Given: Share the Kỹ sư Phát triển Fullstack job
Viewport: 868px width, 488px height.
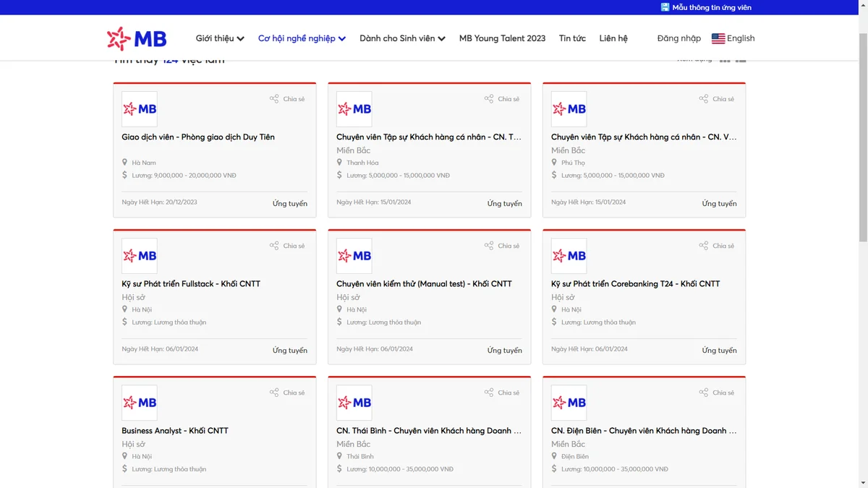Looking at the screenshot, I should click(x=287, y=246).
